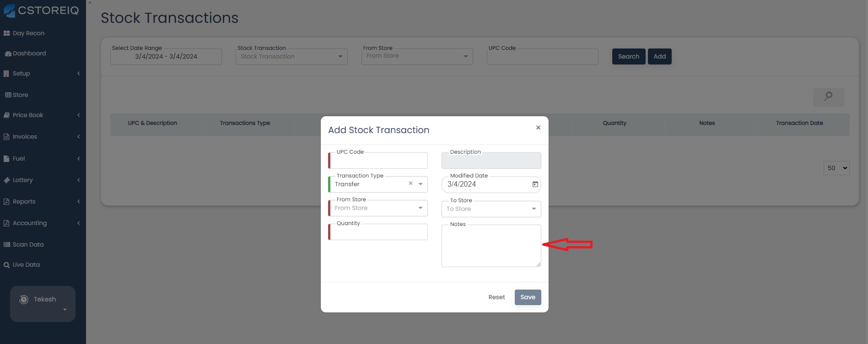The image size is (868, 344).
Task: Click Reset in the dialog footer
Action: point(496,297)
